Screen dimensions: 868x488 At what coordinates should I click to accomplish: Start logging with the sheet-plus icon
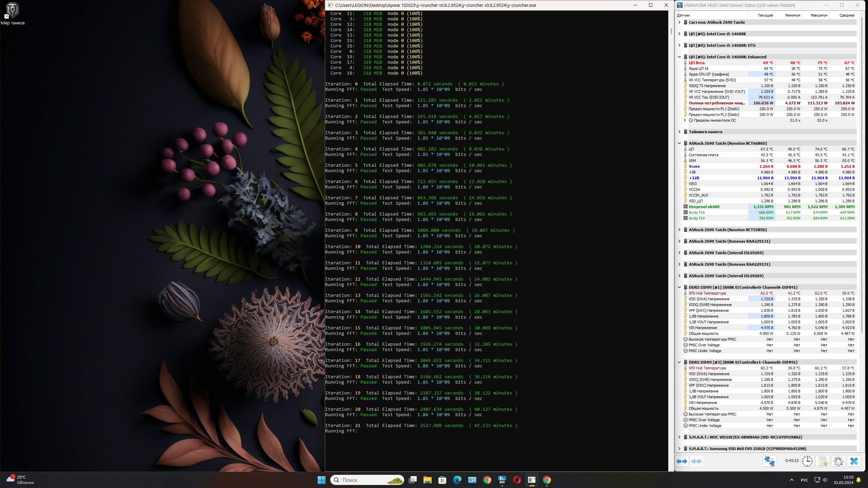point(823,461)
